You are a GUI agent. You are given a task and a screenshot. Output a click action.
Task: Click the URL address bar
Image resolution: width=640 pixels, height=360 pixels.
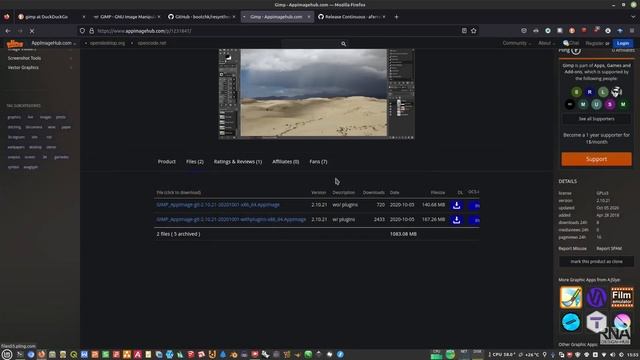(x=278, y=31)
